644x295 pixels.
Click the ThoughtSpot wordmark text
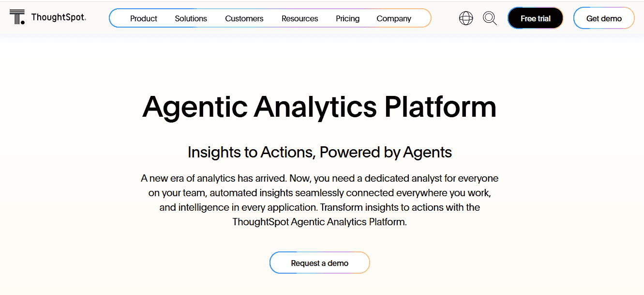(x=58, y=16)
